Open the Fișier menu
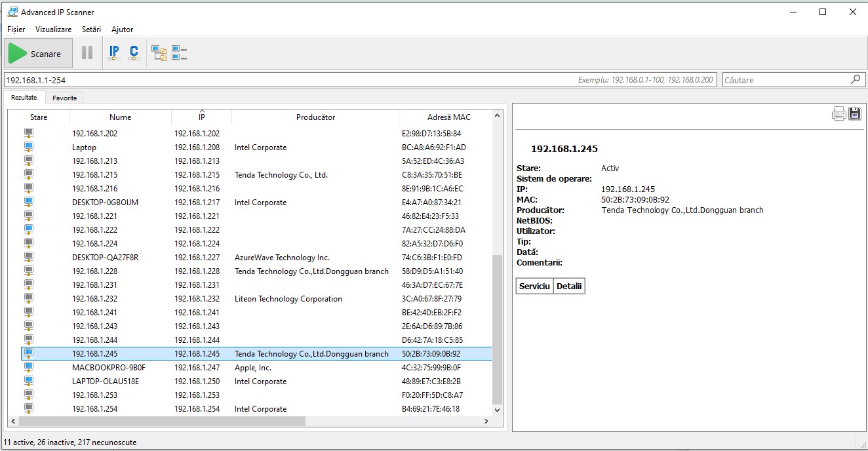Image resolution: width=868 pixels, height=451 pixels. click(x=16, y=29)
